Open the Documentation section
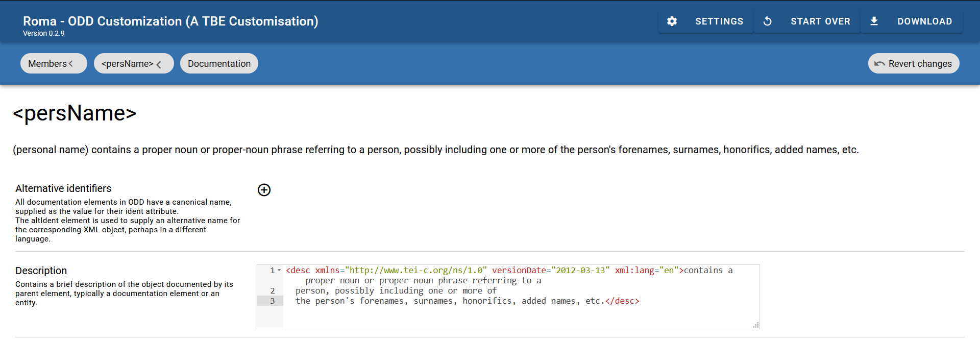This screenshot has height=341, width=980. pos(219,64)
